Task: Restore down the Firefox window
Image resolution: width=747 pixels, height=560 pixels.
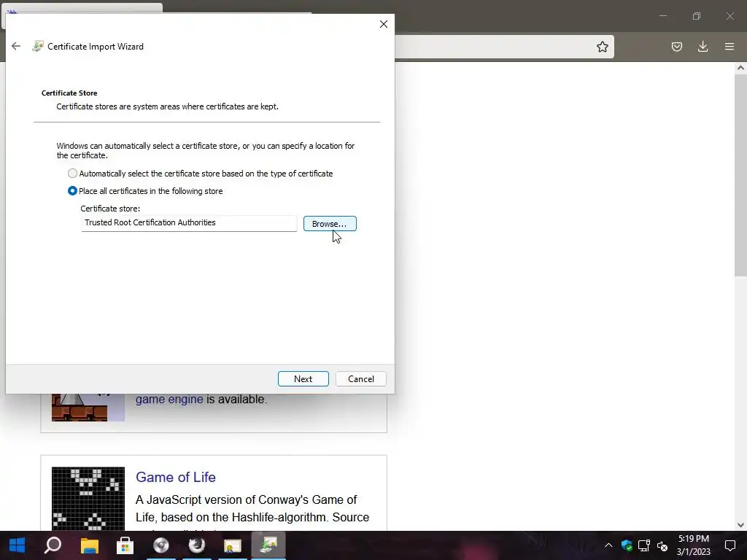Action: (x=697, y=16)
